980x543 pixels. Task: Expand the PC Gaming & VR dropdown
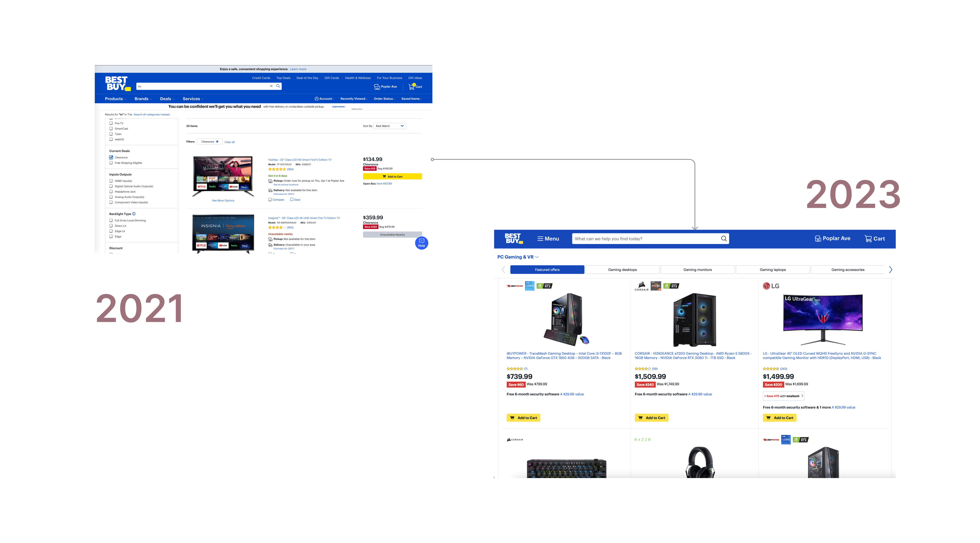coord(518,257)
